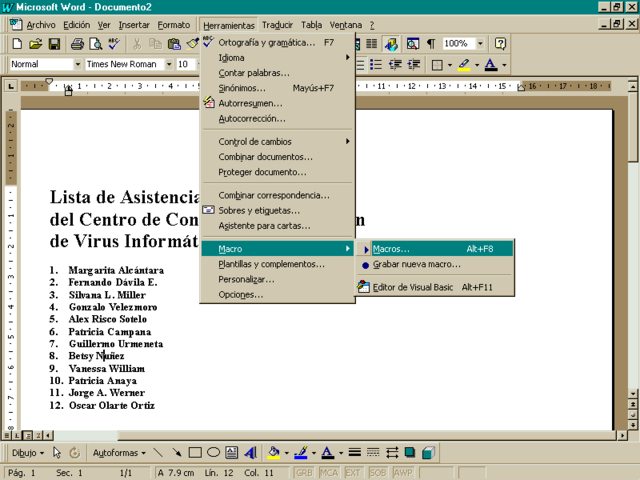Viewport: 640px width, 480px height.
Task: Click the Shadow style icon
Action: click(x=410, y=453)
